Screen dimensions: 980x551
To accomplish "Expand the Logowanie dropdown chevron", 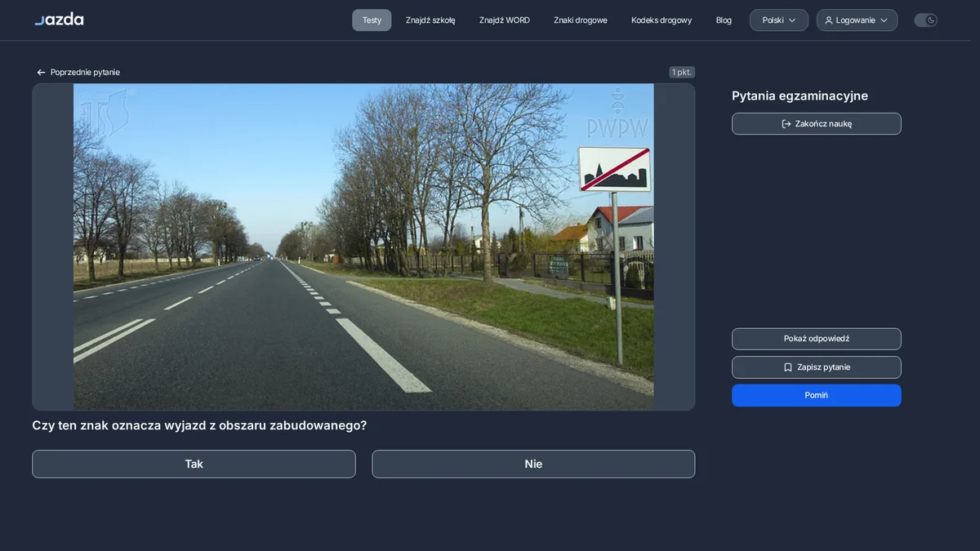I will pyautogui.click(x=884, y=20).
